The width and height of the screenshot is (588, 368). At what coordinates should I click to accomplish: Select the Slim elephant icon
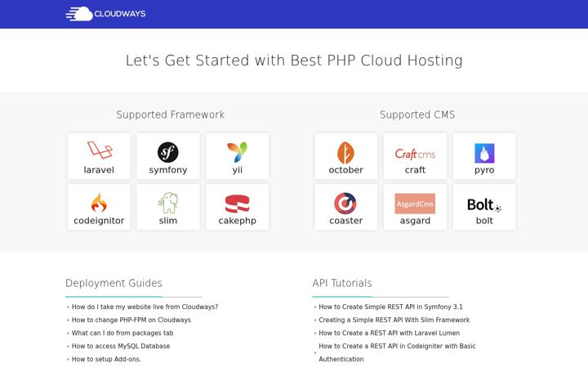coord(168,203)
